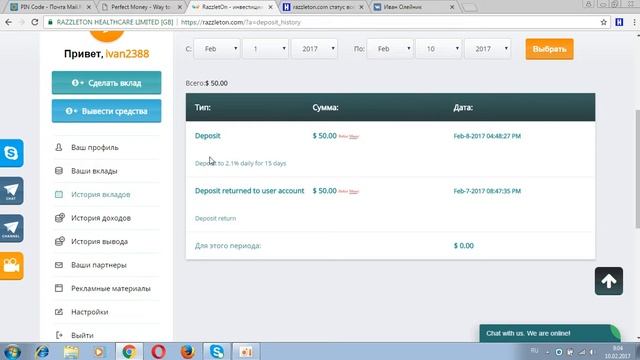The image size is (640, 360).
Task: Open the start month Feb dropdown
Action: (x=217, y=49)
